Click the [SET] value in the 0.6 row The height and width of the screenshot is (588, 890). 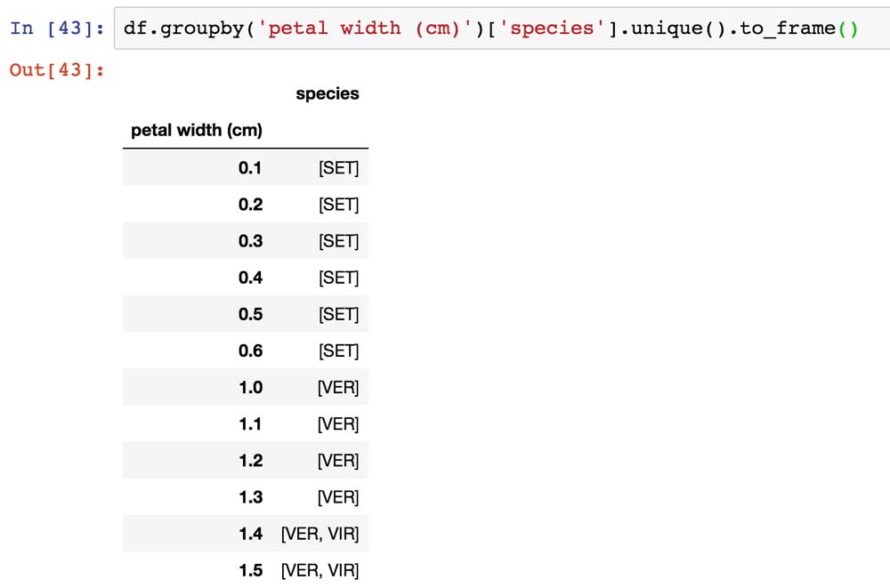pos(338,350)
